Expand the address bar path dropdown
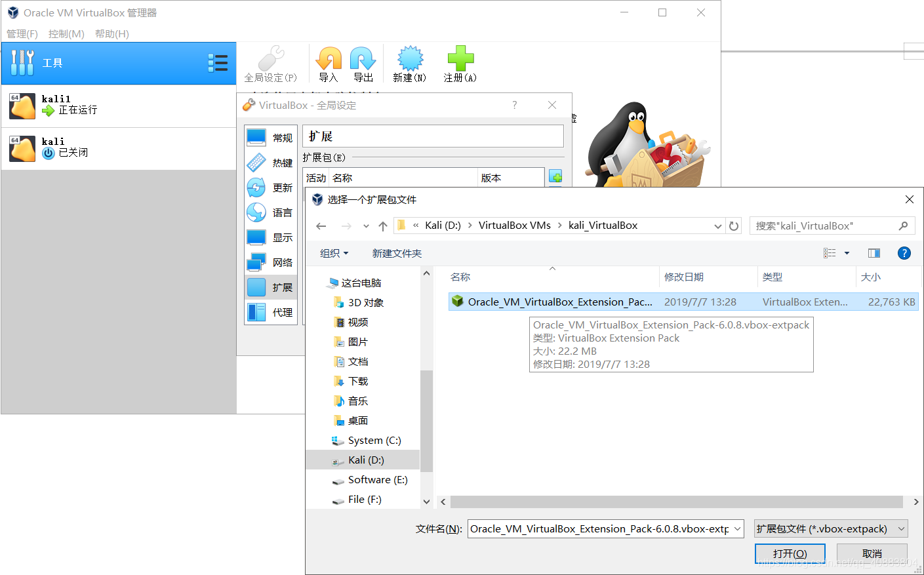This screenshot has width=924, height=575. click(x=717, y=226)
